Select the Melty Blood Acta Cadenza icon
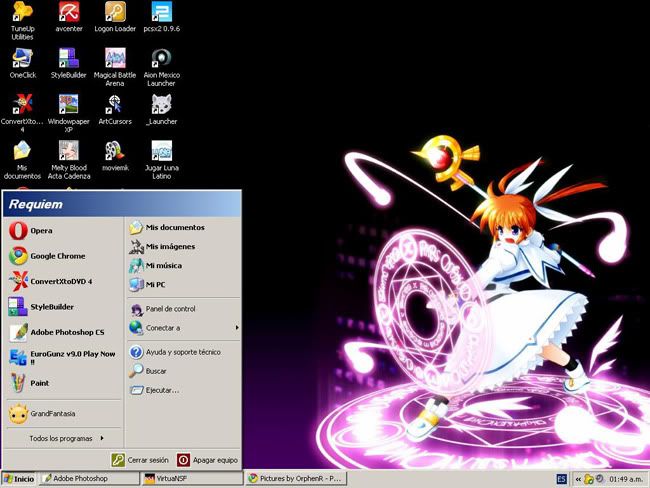The width and height of the screenshot is (650, 488). [69, 160]
